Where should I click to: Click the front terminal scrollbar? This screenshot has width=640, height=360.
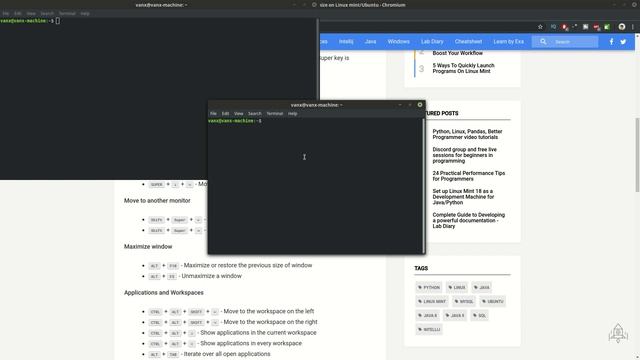[x=423, y=186]
